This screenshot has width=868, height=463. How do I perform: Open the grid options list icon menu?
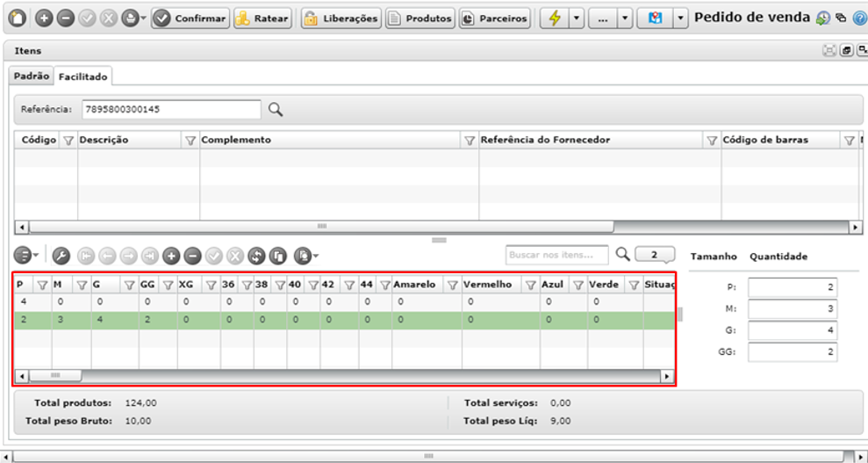(25, 256)
